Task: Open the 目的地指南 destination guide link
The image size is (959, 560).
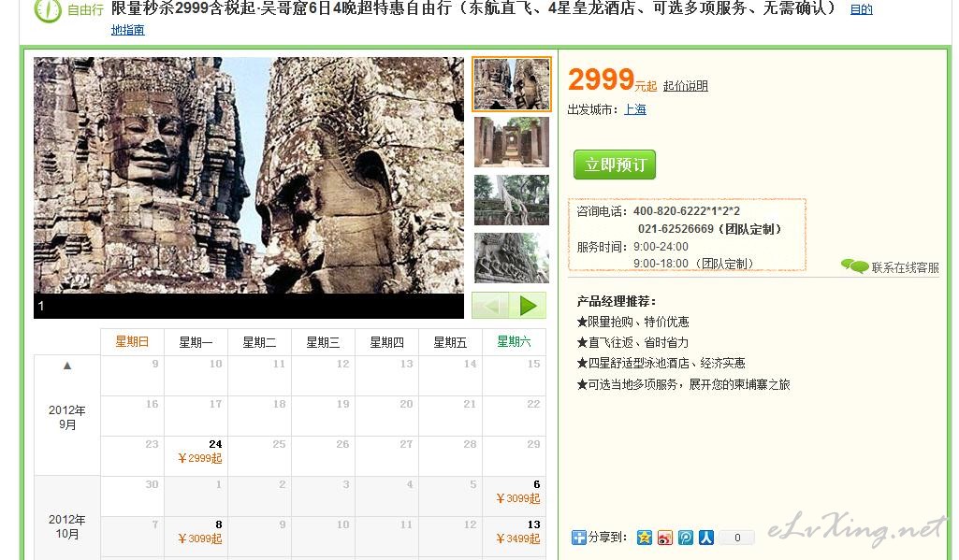Action: pos(127,29)
